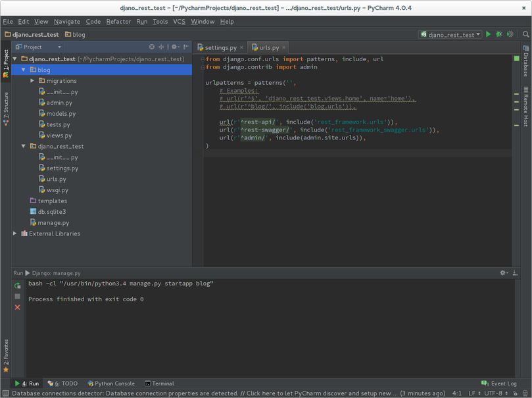The image size is (532, 398).
Task: Select the templates folder
Action: [49, 201]
